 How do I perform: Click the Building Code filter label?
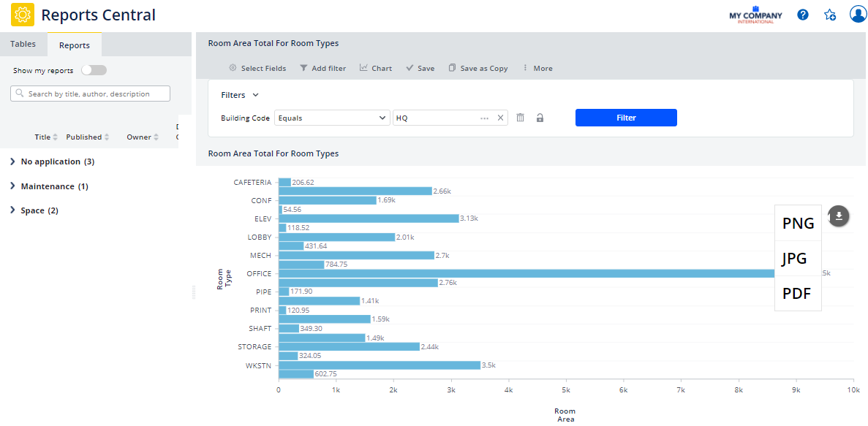pos(245,118)
